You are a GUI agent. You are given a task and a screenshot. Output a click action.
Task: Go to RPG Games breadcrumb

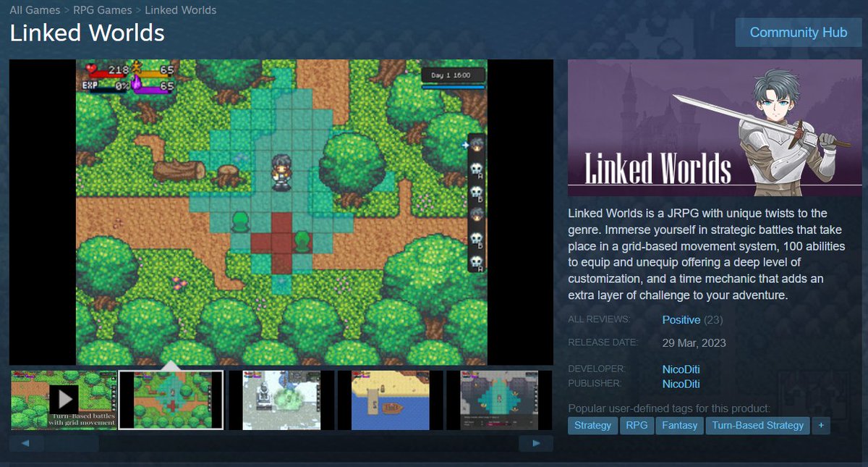coord(103,10)
